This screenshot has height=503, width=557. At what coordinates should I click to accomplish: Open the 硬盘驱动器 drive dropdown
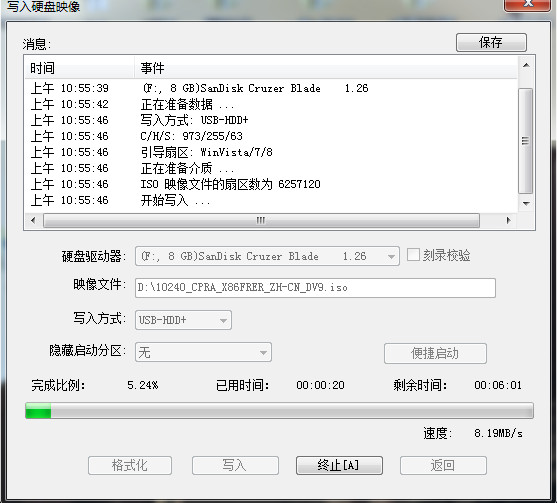click(267, 256)
